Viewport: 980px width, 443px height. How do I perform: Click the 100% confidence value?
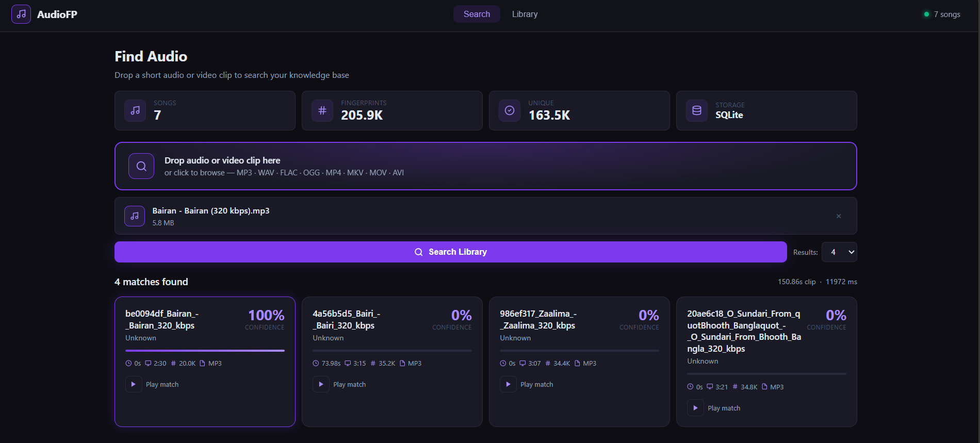pos(266,315)
